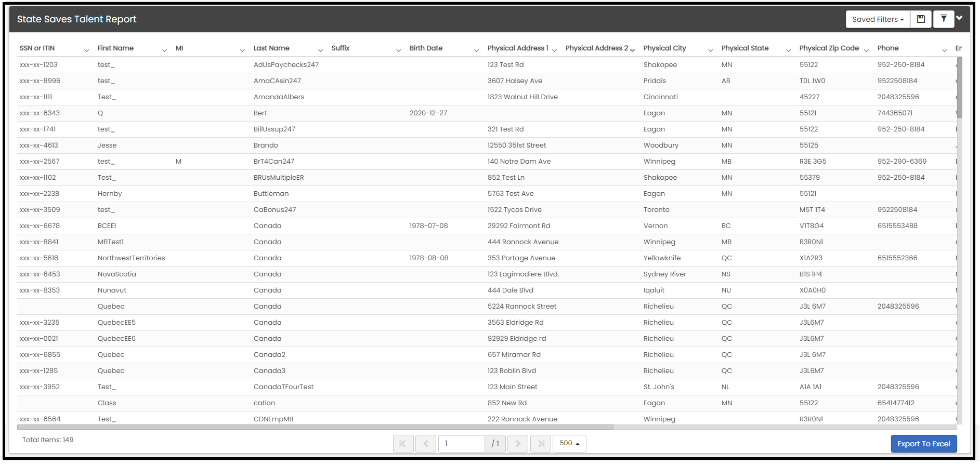Expand the MI column chevron menu
This screenshot has height=465, width=980.
(x=242, y=50)
